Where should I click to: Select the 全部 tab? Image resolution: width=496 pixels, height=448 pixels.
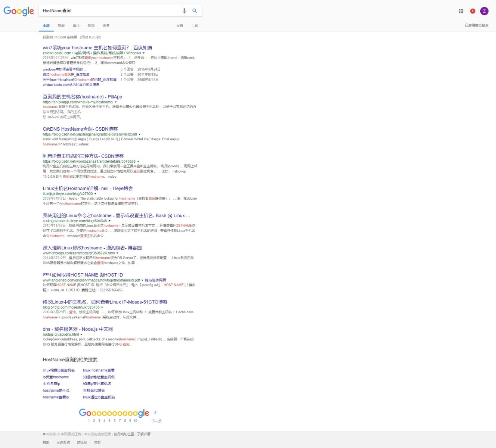[46, 26]
